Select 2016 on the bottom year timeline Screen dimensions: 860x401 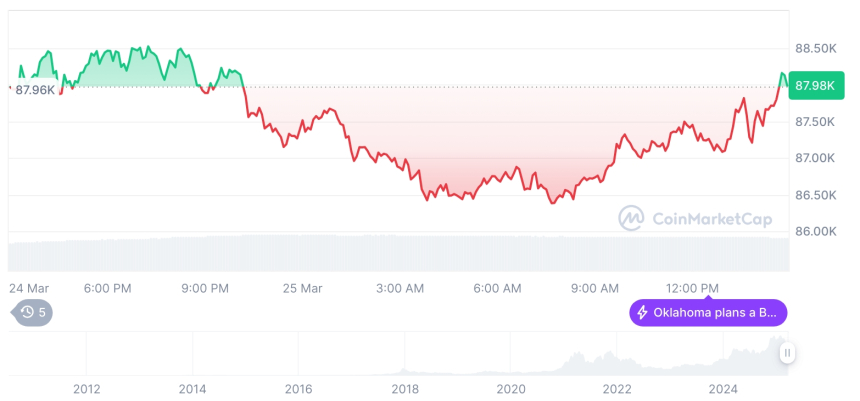click(x=298, y=389)
